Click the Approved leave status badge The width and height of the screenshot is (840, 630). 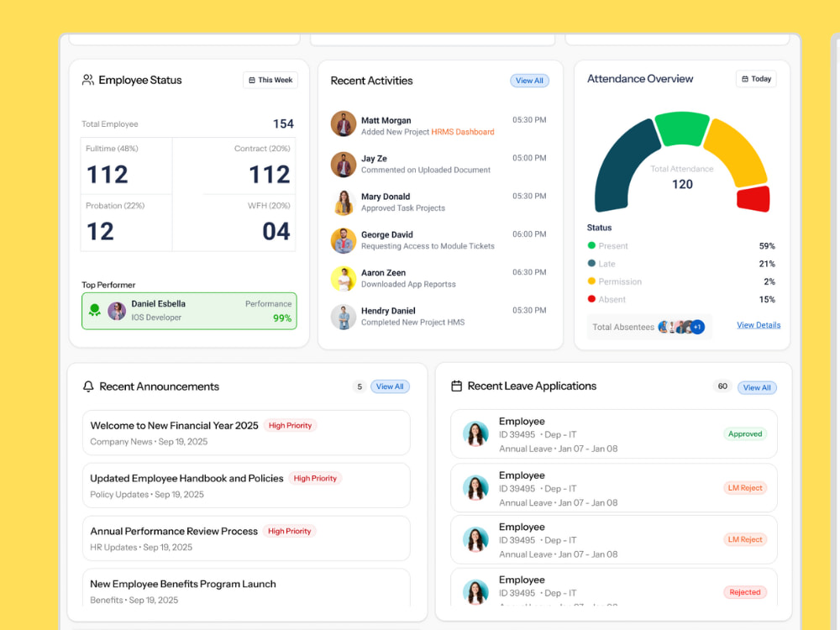(x=745, y=434)
